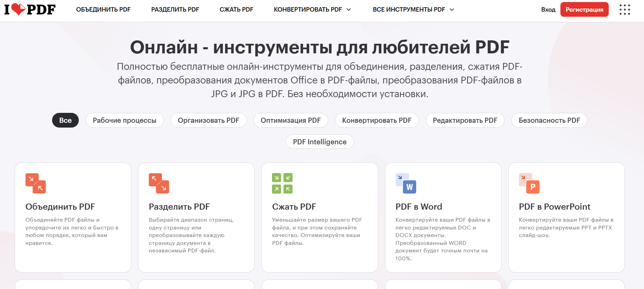This screenshot has height=289, width=644.
Task: Open РАЗДЕЛИТЬ PDF in the top menu
Action: 175,10
